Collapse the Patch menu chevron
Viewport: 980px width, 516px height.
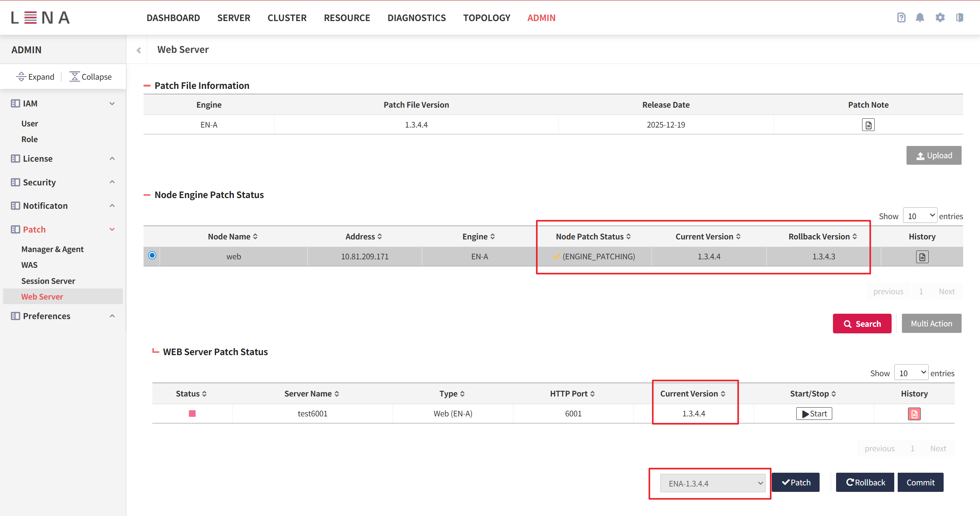(112, 229)
